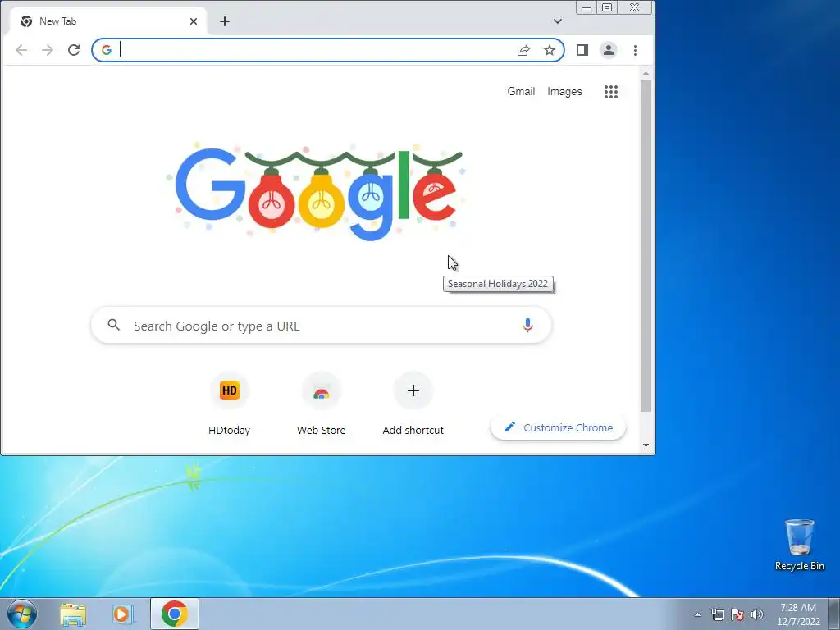Screen dimensions: 840x630
Task: Click the Chrome taskbar button
Action: pos(175,614)
